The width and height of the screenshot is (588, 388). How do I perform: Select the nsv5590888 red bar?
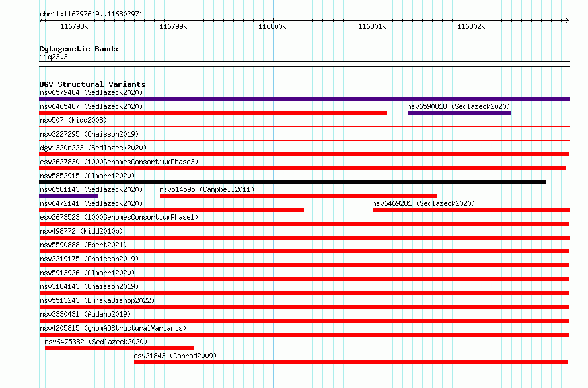tap(304, 251)
